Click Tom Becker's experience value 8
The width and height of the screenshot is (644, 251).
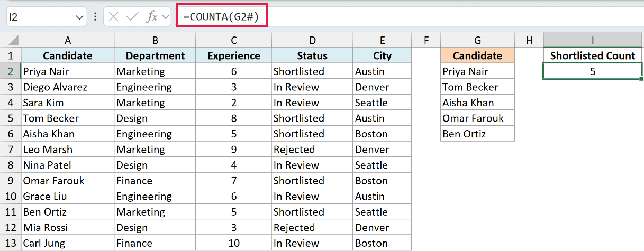point(234,118)
